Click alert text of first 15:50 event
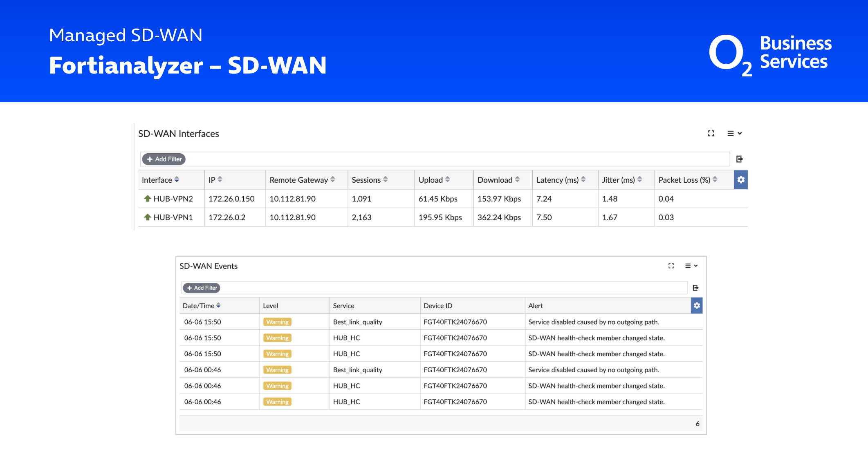Viewport: 868px width, 474px height. [593, 322]
